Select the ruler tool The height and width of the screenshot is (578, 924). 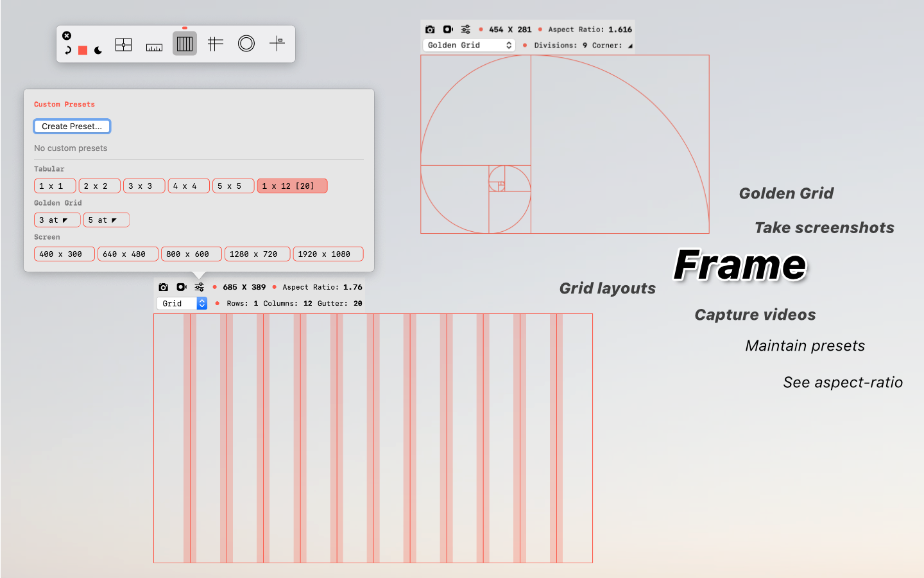click(x=154, y=46)
